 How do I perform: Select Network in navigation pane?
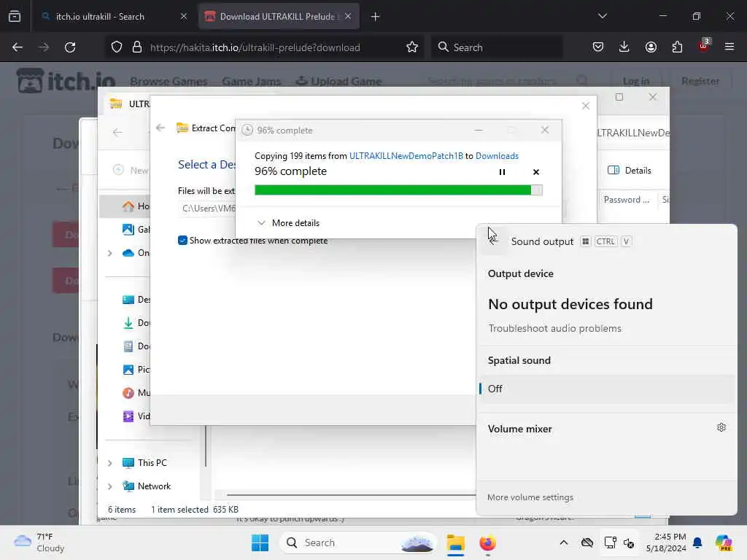[x=146, y=486]
